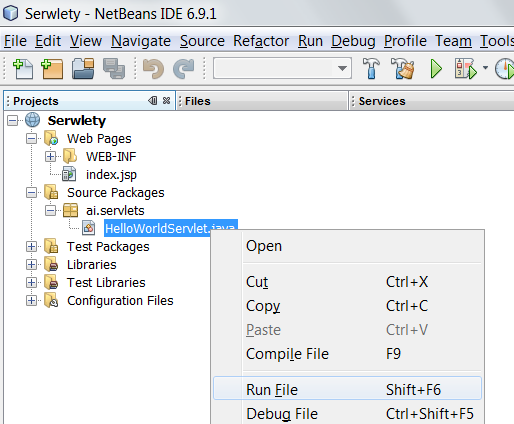Click the Test Packages folder icon
Viewport: 514px width, 424px height.
click(51, 246)
